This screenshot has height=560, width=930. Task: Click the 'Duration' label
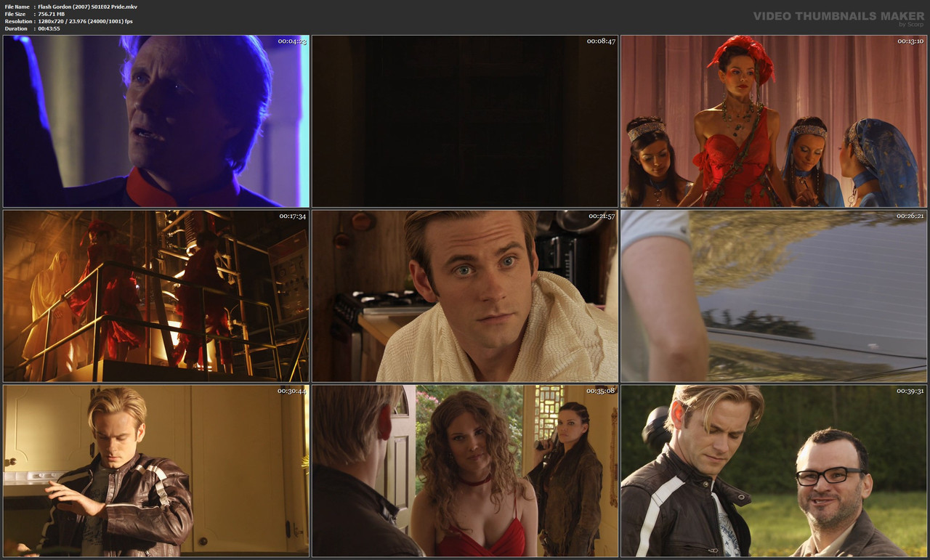pos(16,28)
